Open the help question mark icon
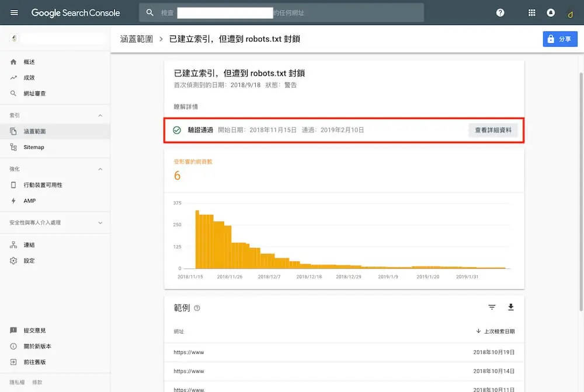 click(500, 13)
